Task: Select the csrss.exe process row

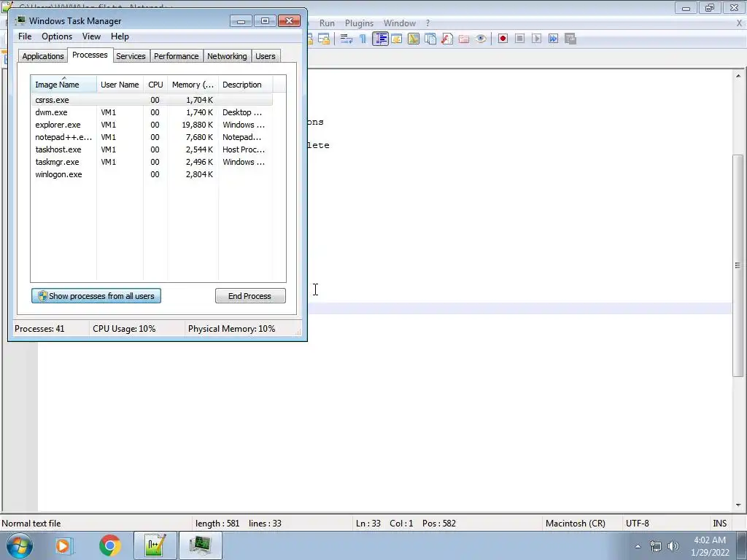Action: [152, 100]
